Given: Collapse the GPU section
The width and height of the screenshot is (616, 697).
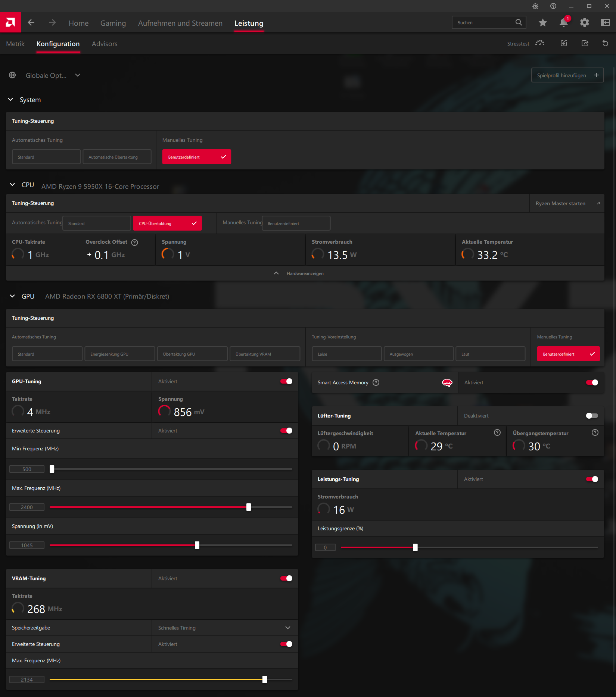Looking at the screenshot, I should 12,296.
